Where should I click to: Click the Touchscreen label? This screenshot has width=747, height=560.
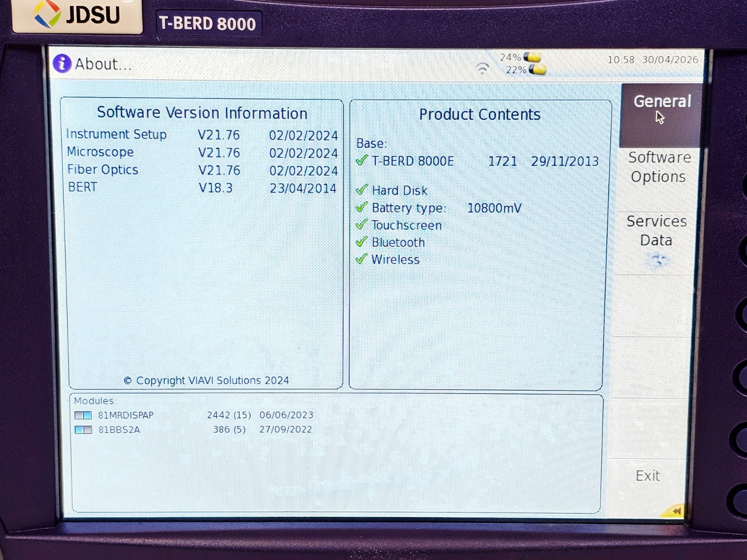point(407,225)
